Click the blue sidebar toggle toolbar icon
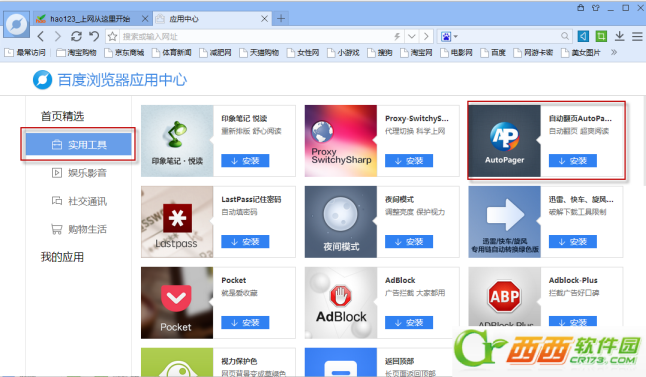 583,36
